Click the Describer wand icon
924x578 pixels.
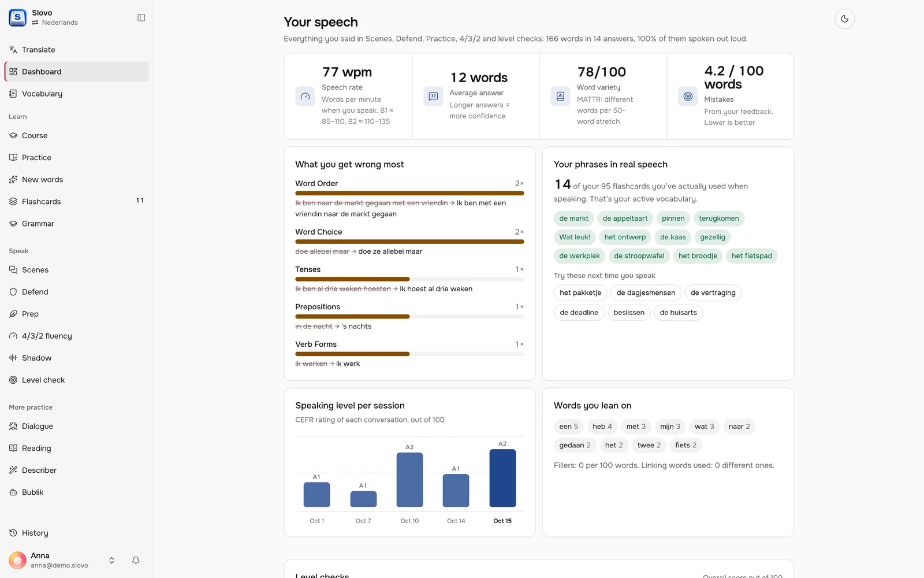(x=13, y=470)
